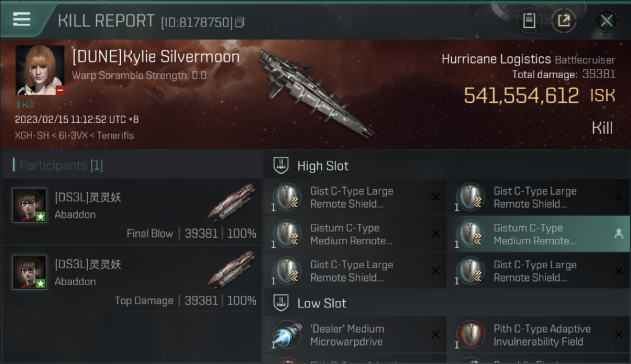The height and width of the screenshot is (364, 631).
Task: Click person icon on highlighted module
Action: coord(618,234)
